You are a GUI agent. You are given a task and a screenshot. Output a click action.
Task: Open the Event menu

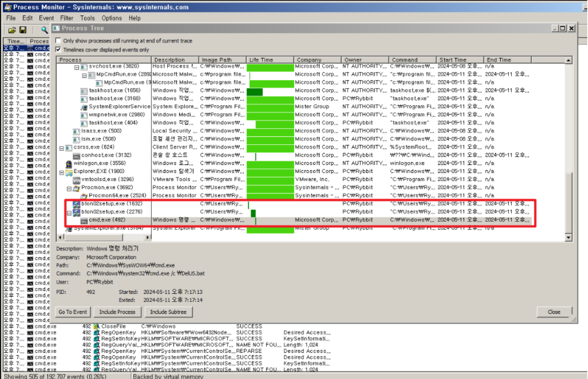click(46, 18)
